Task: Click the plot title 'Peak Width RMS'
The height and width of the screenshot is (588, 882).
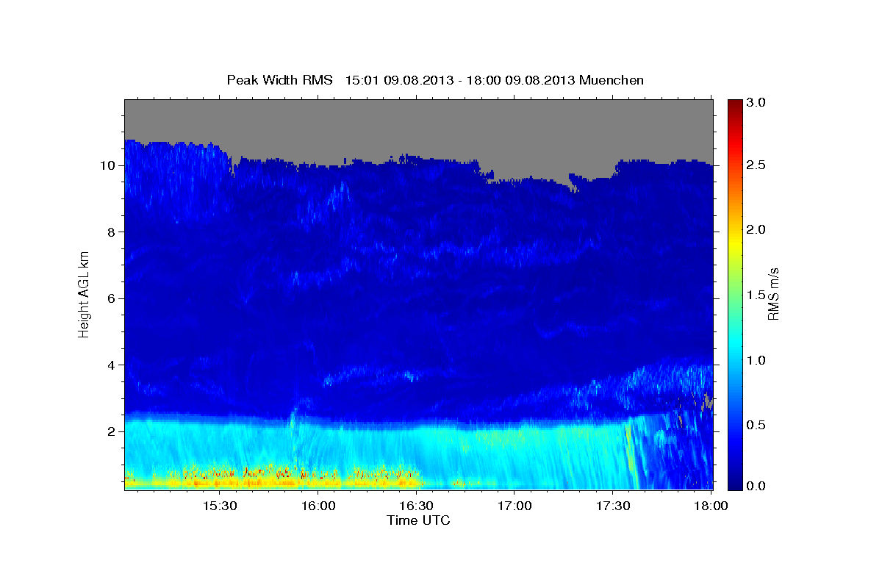Action: tap(280, 80)
